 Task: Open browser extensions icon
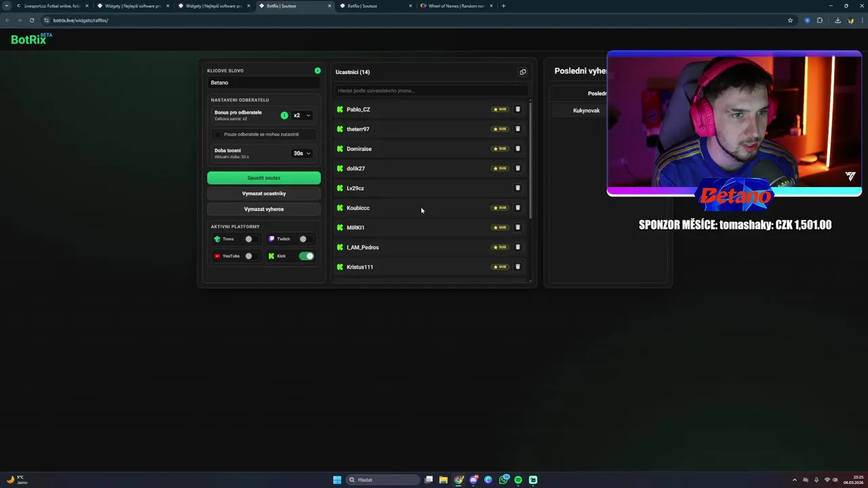[x=819, y=20]
